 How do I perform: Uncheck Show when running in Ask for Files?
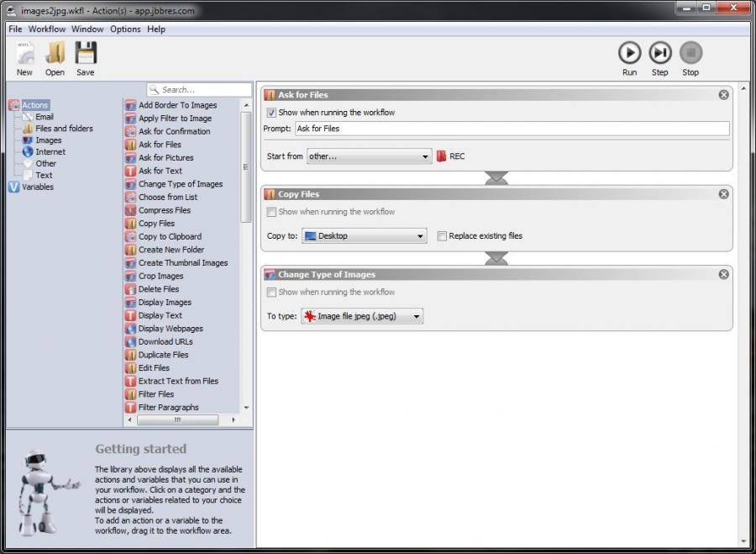coord(271,113)
